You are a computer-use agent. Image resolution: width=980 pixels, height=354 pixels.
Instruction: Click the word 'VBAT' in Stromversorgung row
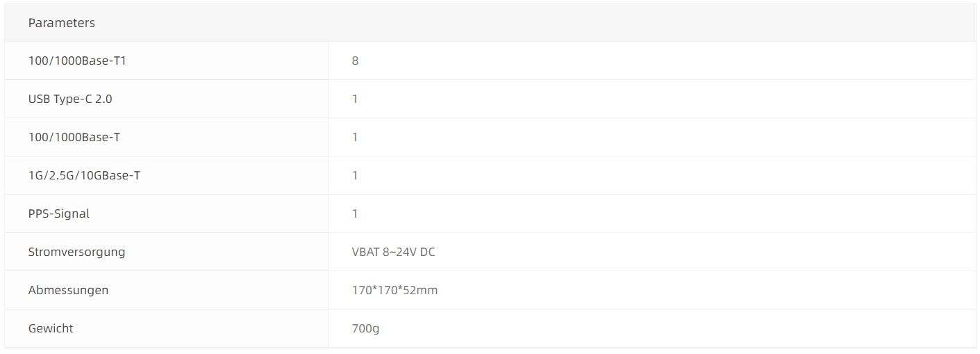(x=365, y=252)
